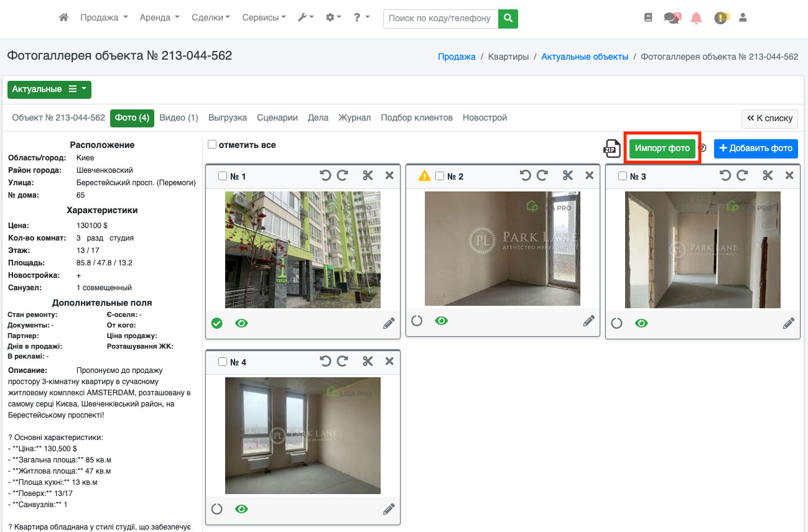Image resolution: width=808 pixels, height=532 pixels.
Task: Switch to the "Видео (1)" tab
Action: pos(179,117)
